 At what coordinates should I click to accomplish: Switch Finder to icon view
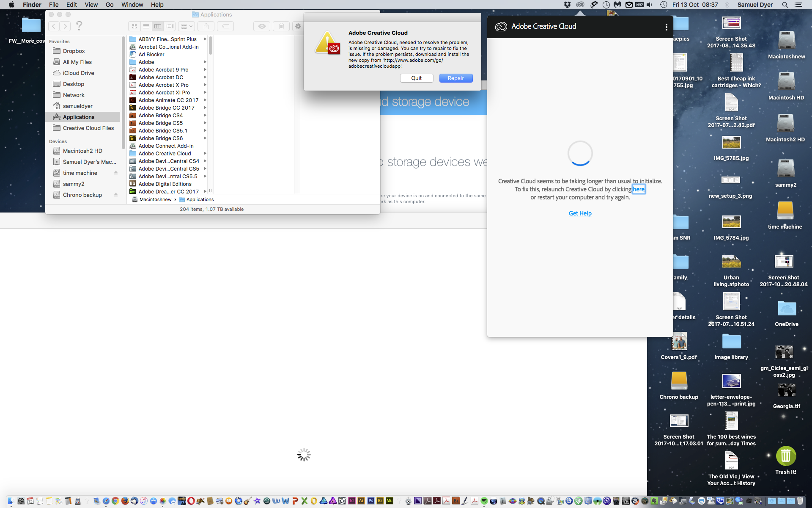tap(134, 26)
